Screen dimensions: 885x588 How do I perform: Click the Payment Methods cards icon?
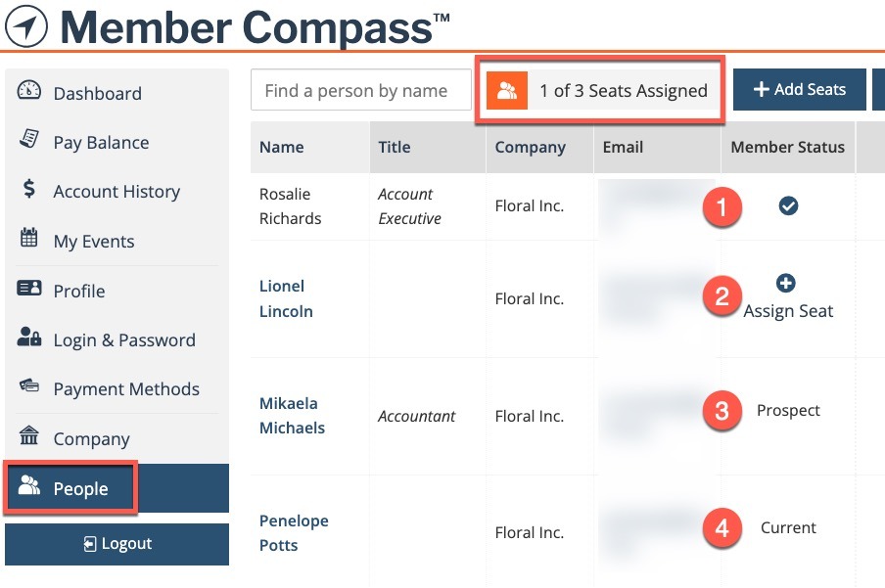(x=28, y=386)
